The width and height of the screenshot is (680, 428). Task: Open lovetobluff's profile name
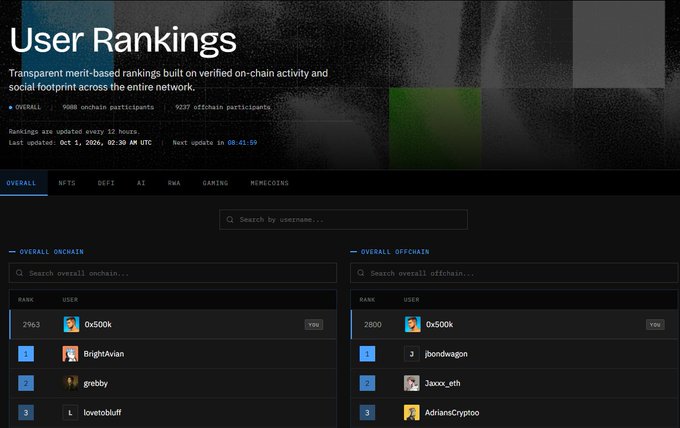[x=102, y=413]
